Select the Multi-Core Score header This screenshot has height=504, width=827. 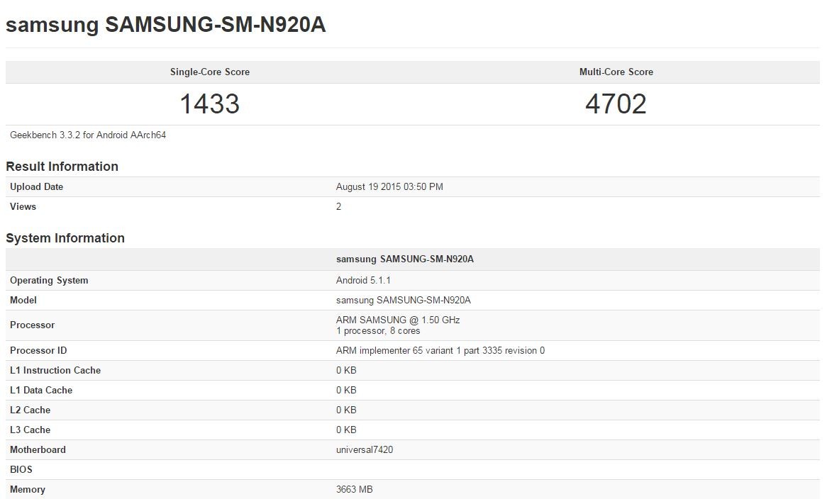[616, 72]
